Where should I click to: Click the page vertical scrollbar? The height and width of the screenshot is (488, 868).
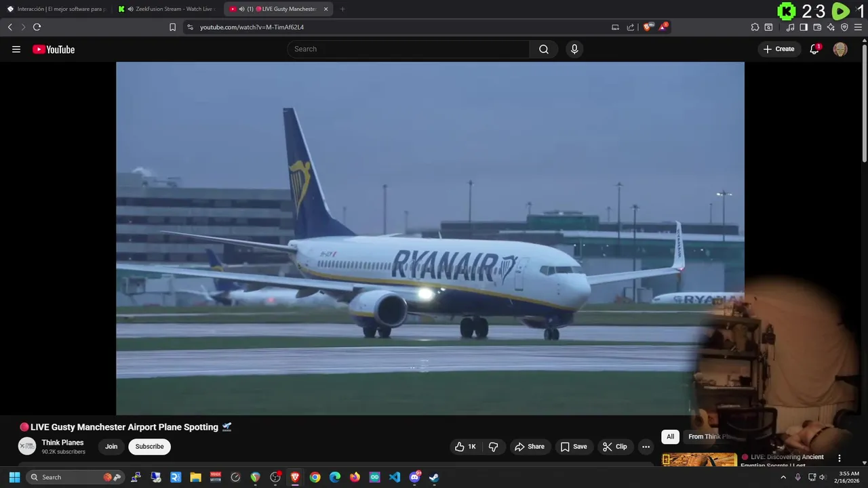(x=865, y=102)
